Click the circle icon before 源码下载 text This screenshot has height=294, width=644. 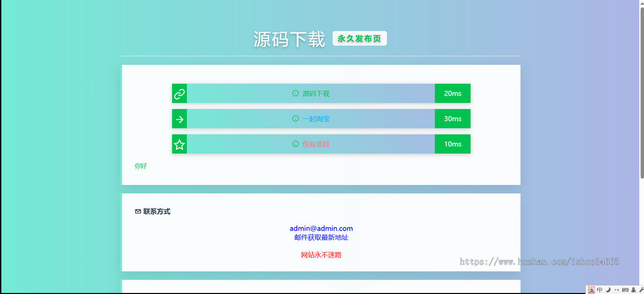295,93
